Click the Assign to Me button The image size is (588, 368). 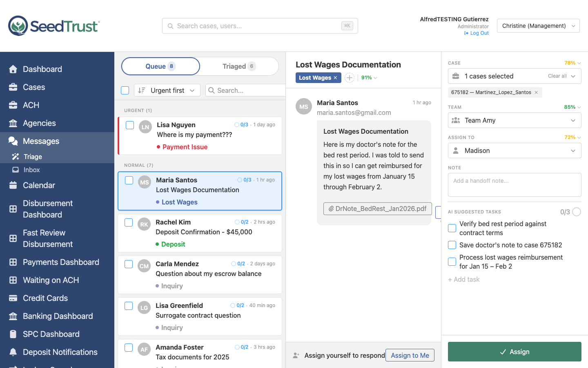pyautogui.click(x=410, y=355)
